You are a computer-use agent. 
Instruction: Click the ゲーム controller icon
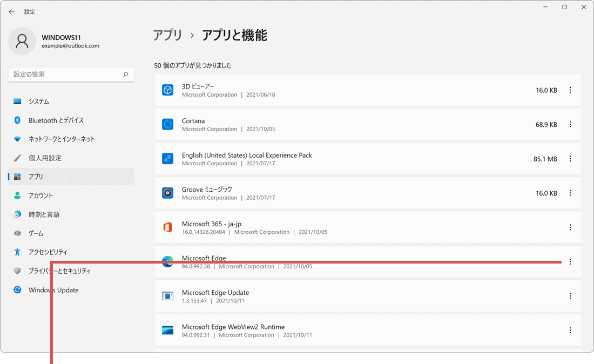17,233
